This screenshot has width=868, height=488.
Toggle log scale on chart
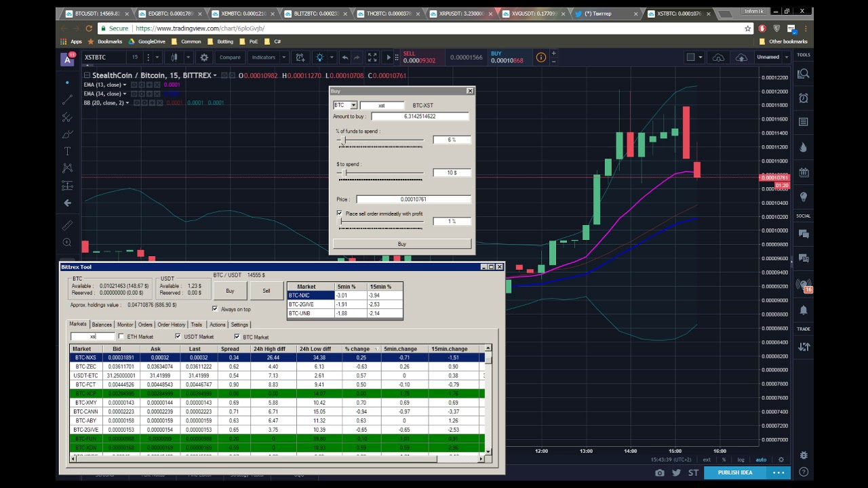(741, 460)
